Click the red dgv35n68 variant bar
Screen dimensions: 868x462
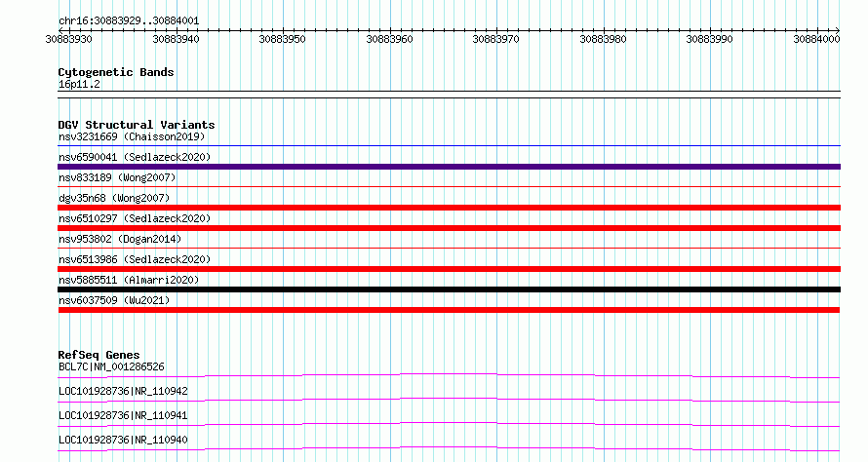pyautogui.click(x=449, y=208)
